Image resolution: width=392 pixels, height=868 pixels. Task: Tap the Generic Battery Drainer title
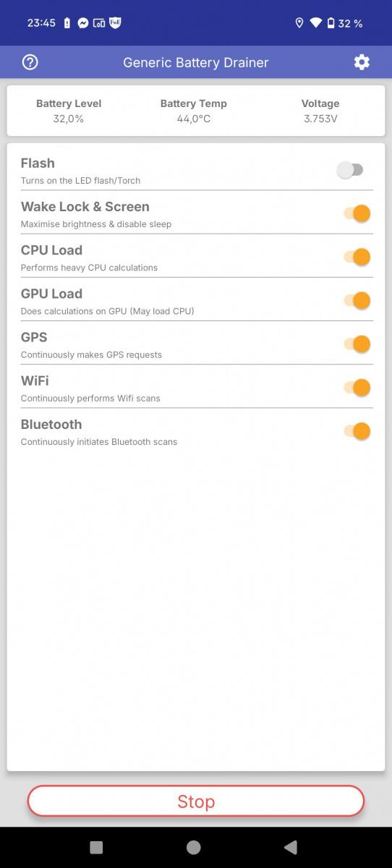(x=196, y=63)
